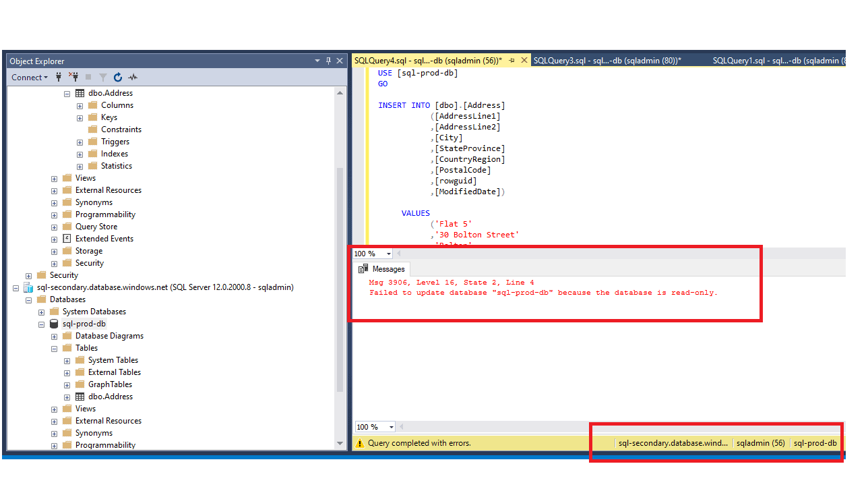The width and height of the screenshot is (868, 493).
Task: Click the Connect Object Explorer plug icon
Action: point(59,78)
